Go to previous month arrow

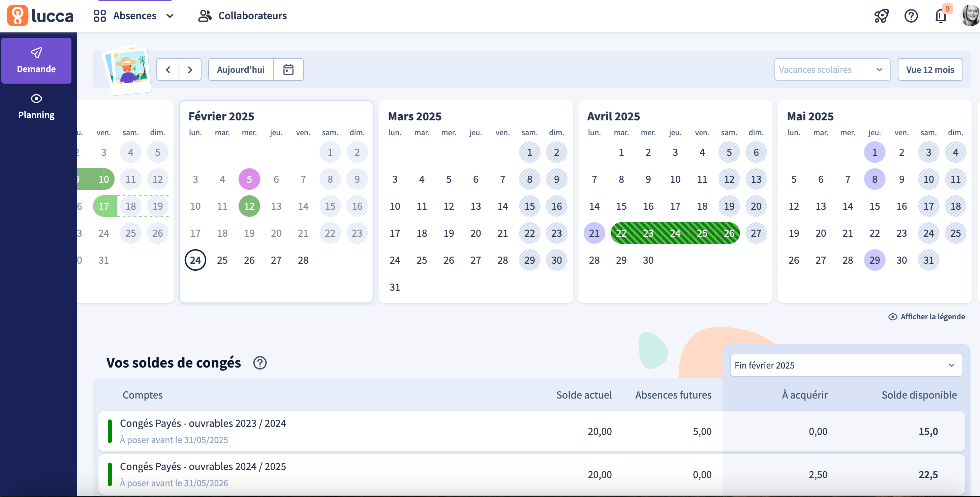coord(168,70)
